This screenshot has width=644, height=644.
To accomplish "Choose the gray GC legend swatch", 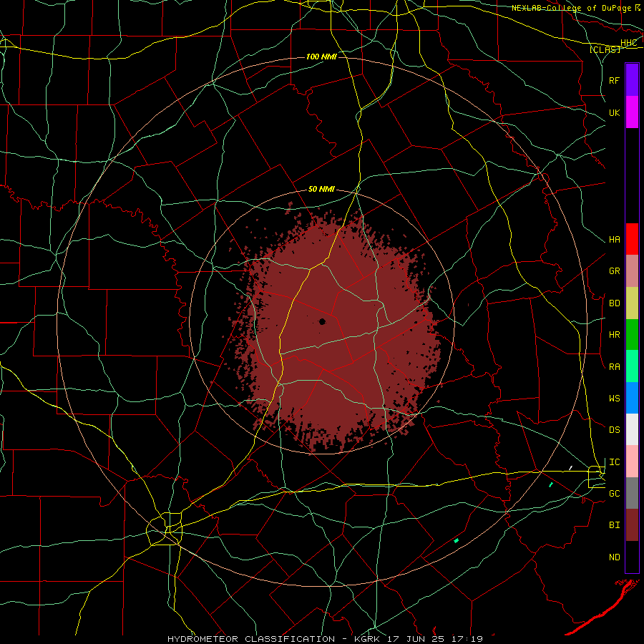I will pos(632,493).
